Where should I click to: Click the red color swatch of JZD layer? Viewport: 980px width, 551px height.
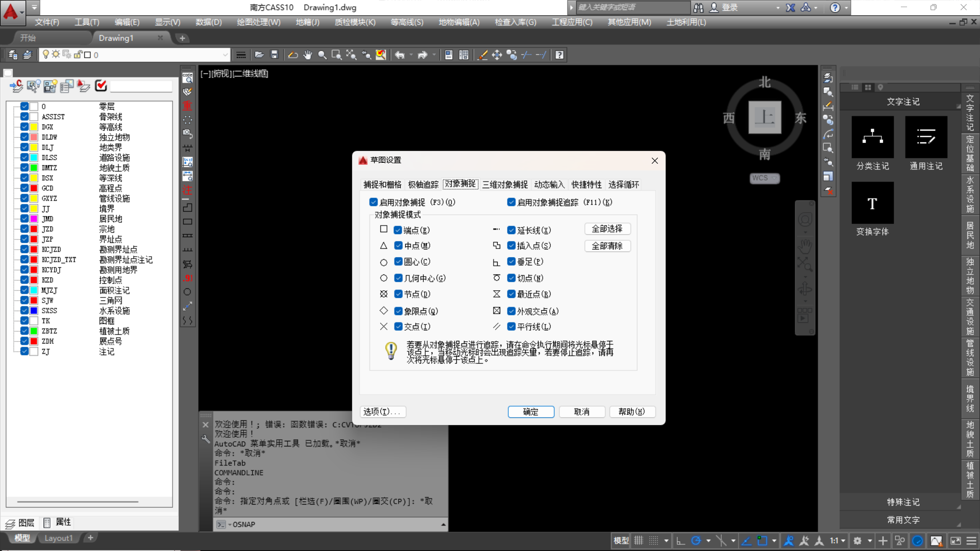pyautogui.click(x=34, y=229)
